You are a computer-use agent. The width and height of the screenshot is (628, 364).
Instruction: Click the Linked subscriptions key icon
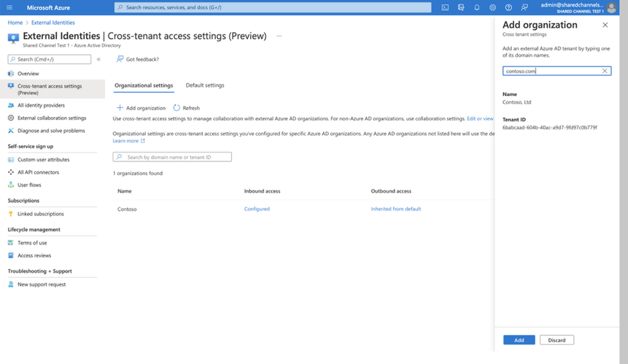click(11, 214)
